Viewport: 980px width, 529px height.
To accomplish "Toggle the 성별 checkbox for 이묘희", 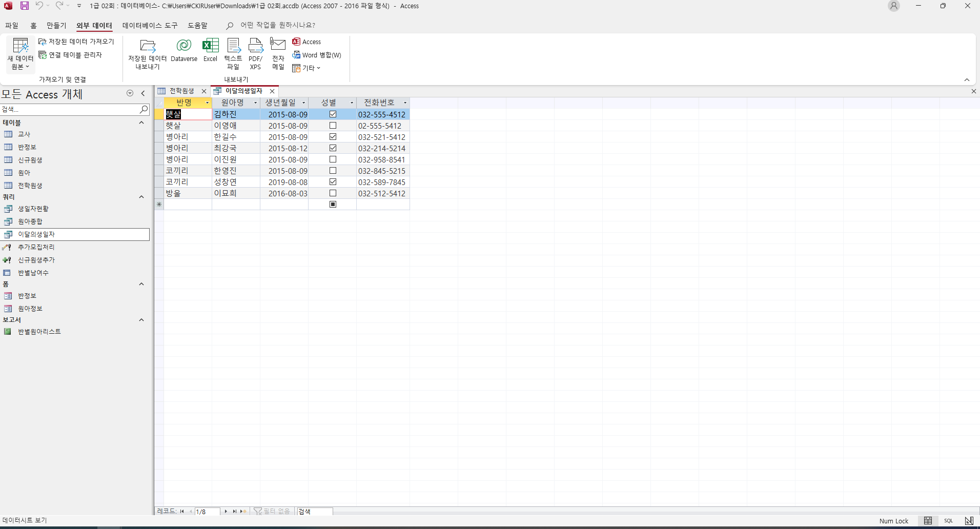I will point(333,193).
